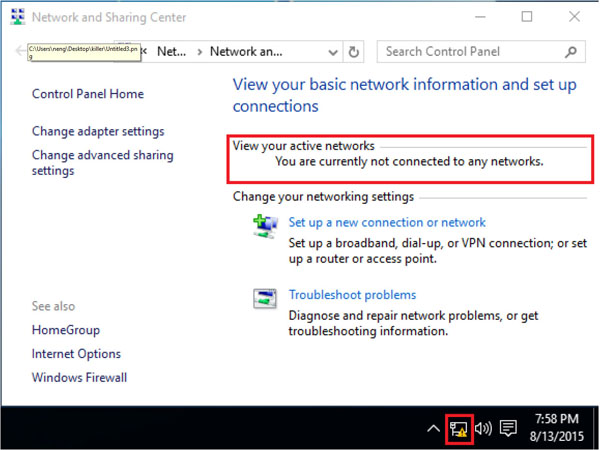Select the Net... breadcrumb item

(169, 52)
